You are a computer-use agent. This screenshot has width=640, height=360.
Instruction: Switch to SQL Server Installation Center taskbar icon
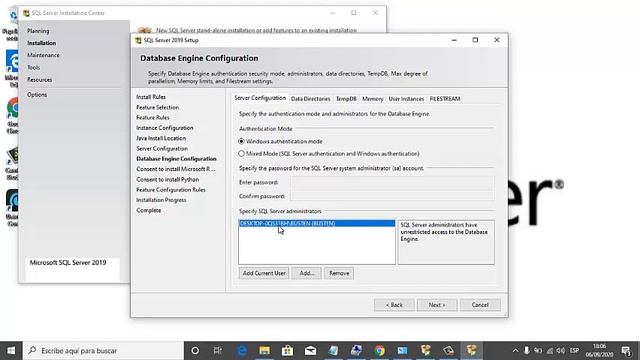426,351
